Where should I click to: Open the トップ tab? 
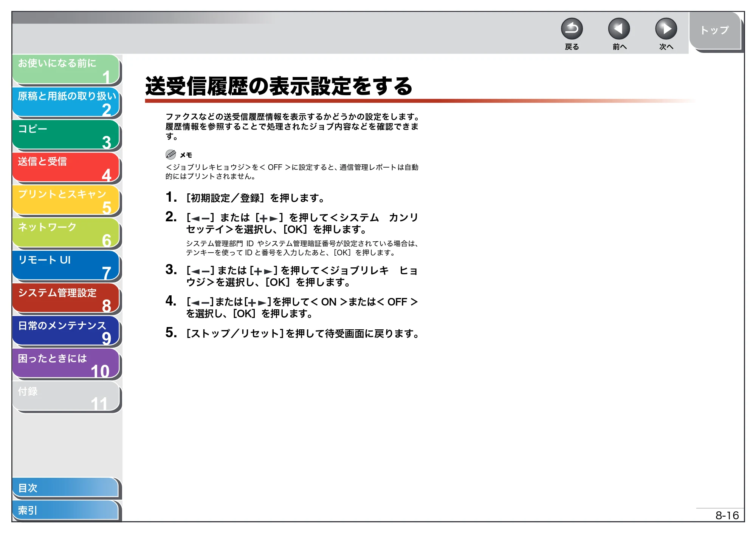[715, 31]
